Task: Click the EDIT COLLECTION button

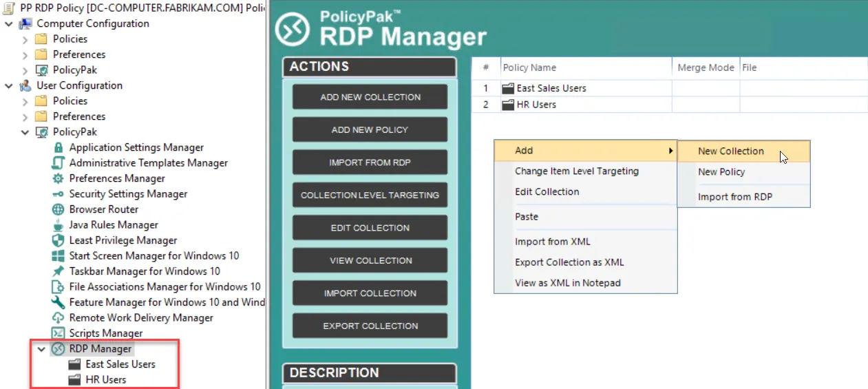Action: (x=370, y=228)
